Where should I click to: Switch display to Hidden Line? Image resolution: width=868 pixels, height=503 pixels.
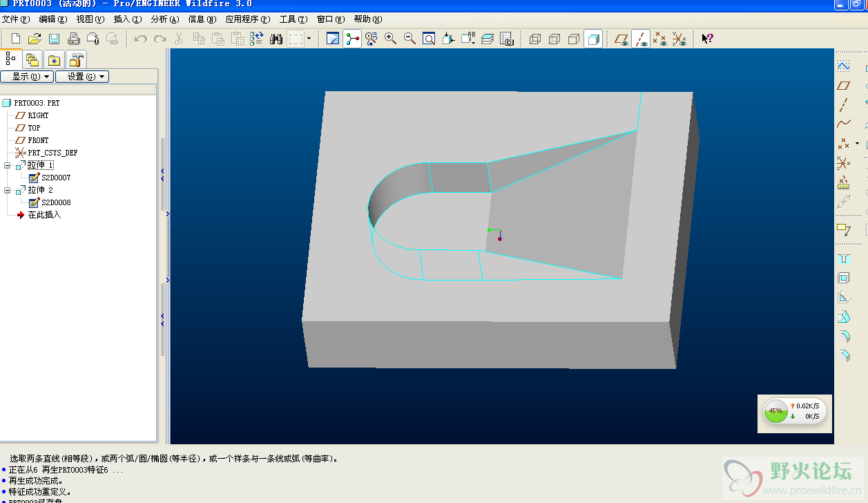554,39
